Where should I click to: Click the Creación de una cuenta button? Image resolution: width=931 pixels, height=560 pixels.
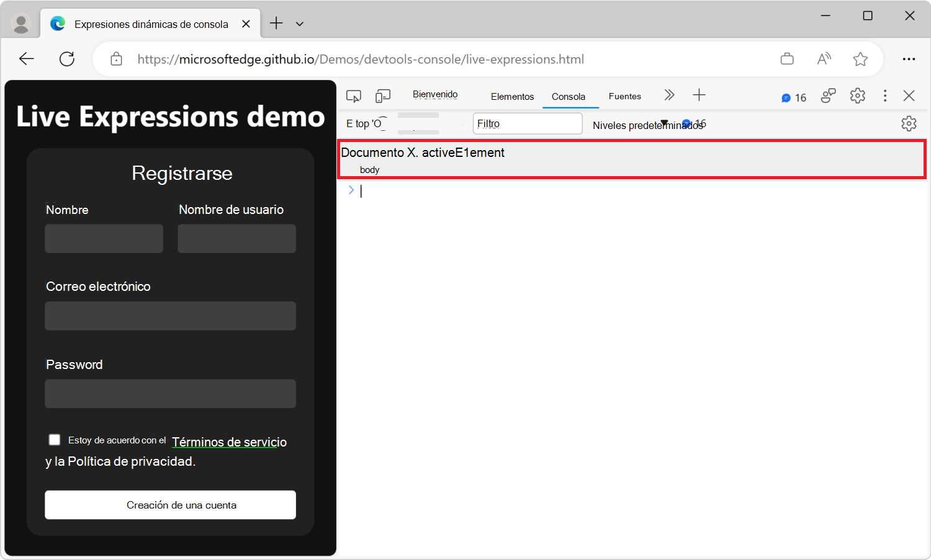[x=170, y=505]
